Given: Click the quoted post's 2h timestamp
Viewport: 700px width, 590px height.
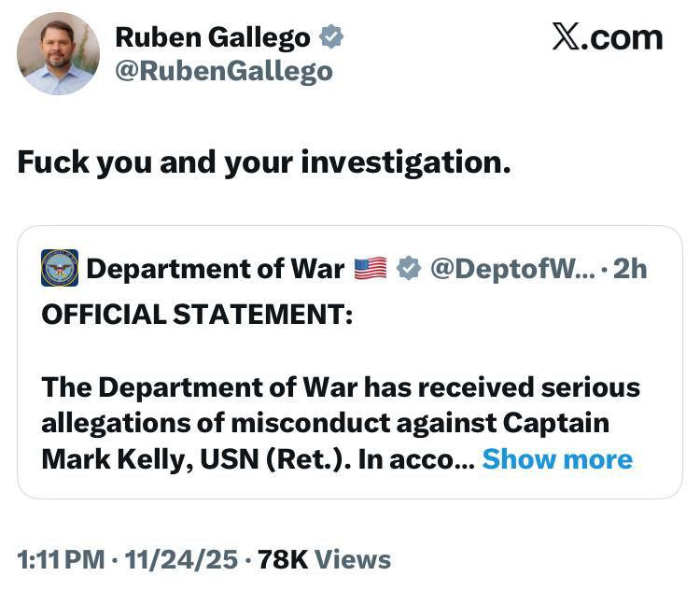Looking at the screenshot, I should click(x=630, y=269).
